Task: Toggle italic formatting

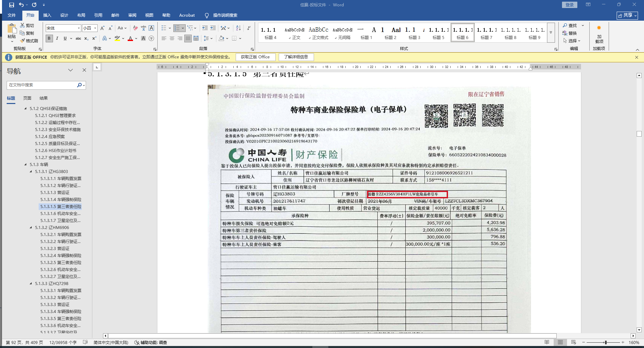Action: [x=57, y=38]
